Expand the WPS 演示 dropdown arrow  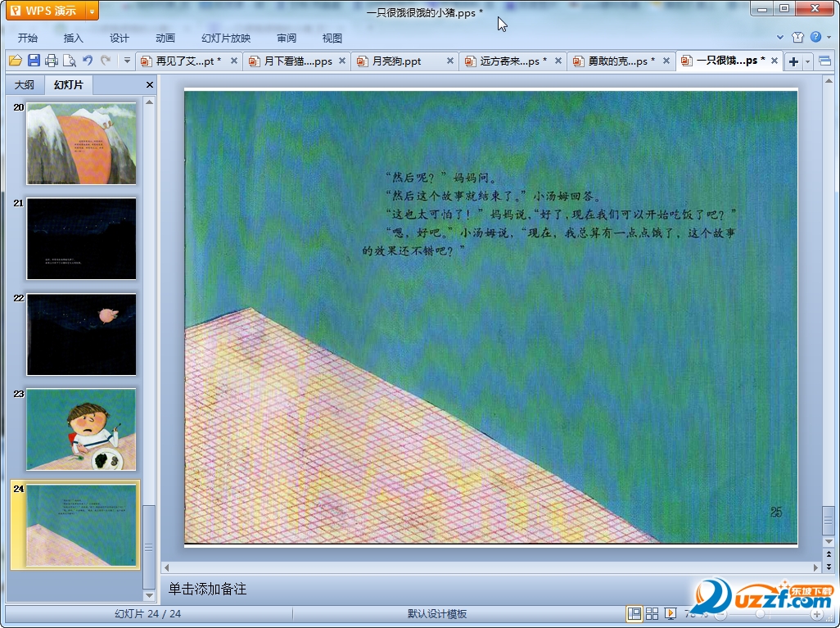pyautogui.click(x=93, y=11)
